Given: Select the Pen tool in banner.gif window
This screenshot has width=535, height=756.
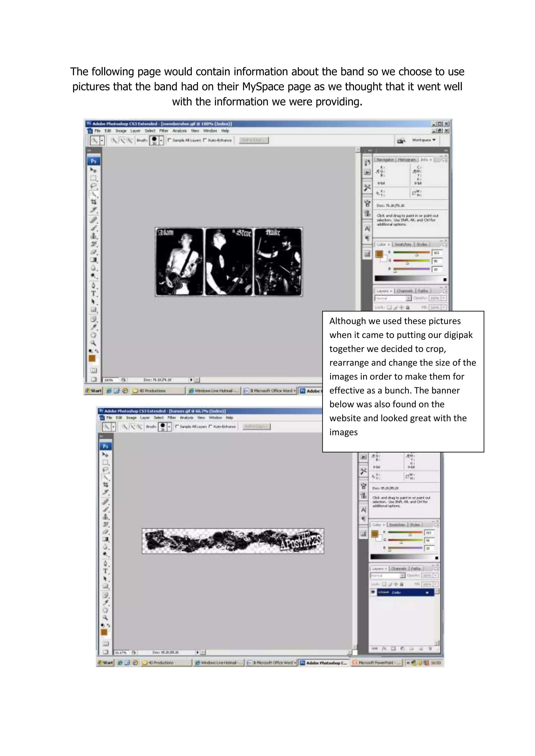Looking at the screenshot, I should [106, 564].
